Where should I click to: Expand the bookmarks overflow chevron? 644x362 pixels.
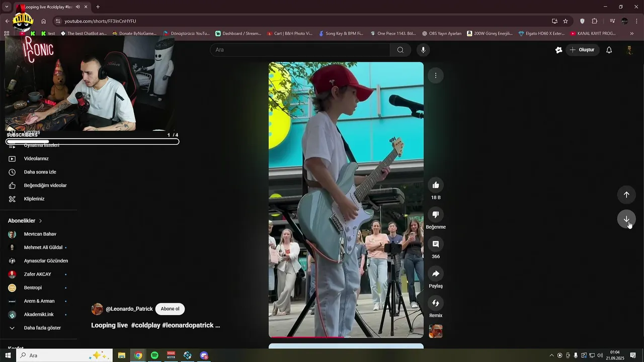coord(632,34)
